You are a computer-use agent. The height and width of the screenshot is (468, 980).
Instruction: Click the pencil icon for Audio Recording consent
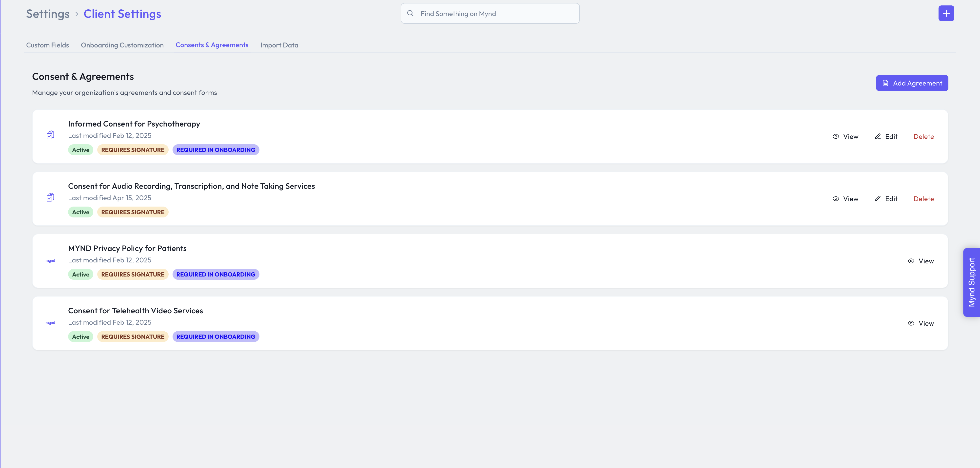pos(878,199)
